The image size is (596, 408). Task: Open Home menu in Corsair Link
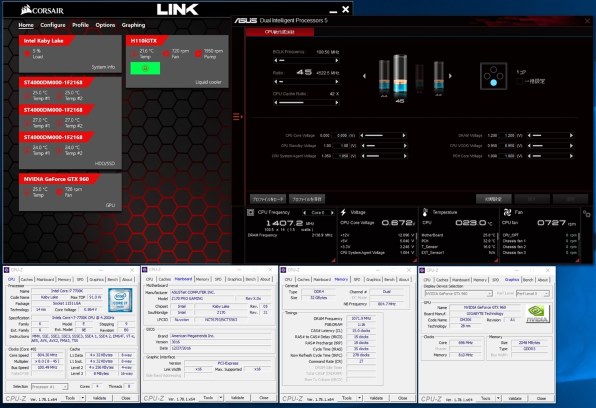tap(26, 25)
